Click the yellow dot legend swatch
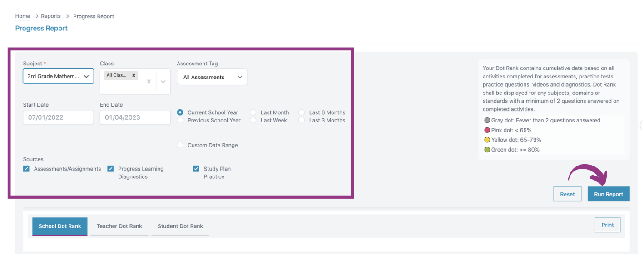 pyautogui.click(x=487, y=140)
